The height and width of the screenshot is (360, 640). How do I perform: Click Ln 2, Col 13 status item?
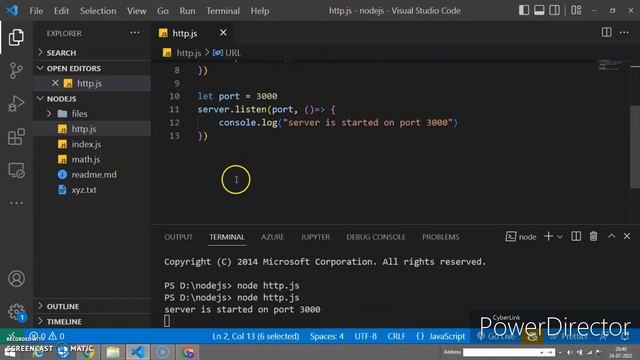(256, 336)
